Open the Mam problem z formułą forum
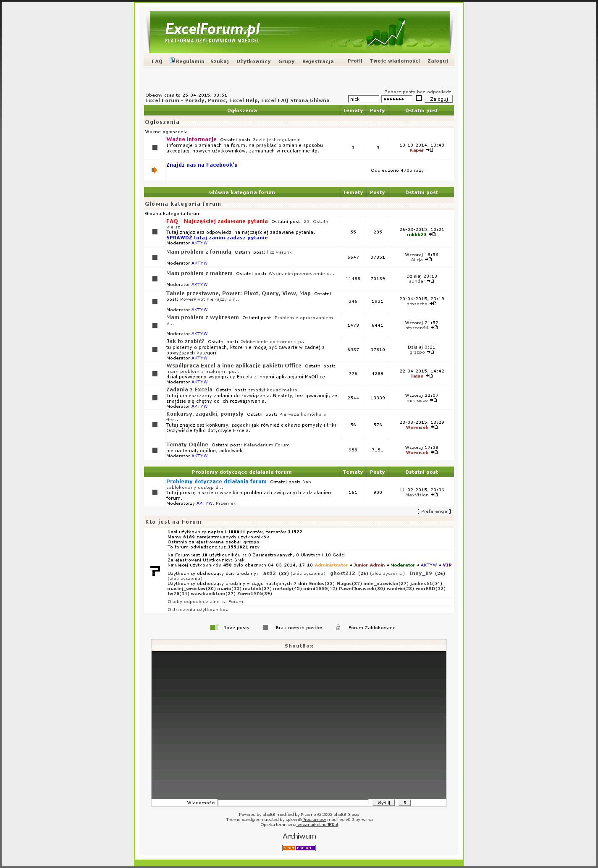Viewport: 598px width, 868px height. 199,252
